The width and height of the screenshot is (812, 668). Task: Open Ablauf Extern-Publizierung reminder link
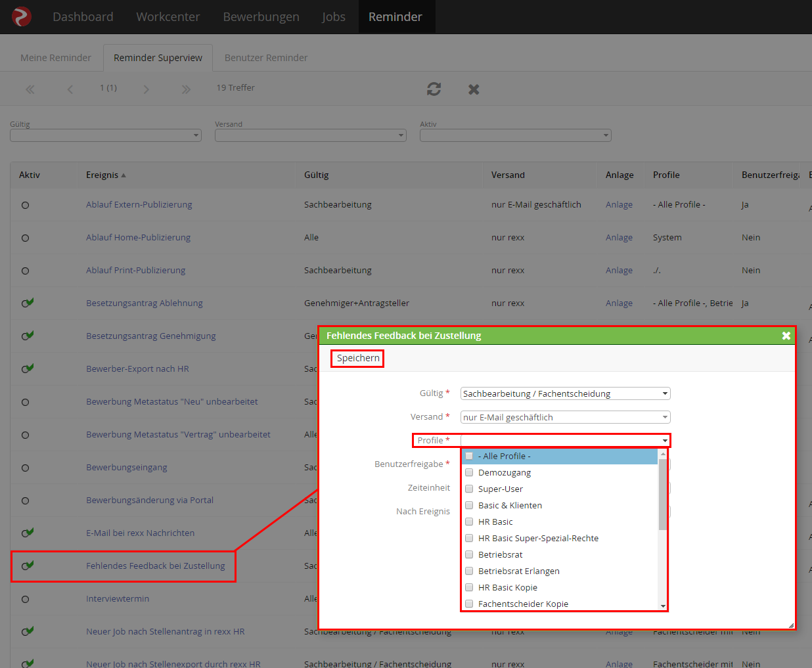click(139, 205)
